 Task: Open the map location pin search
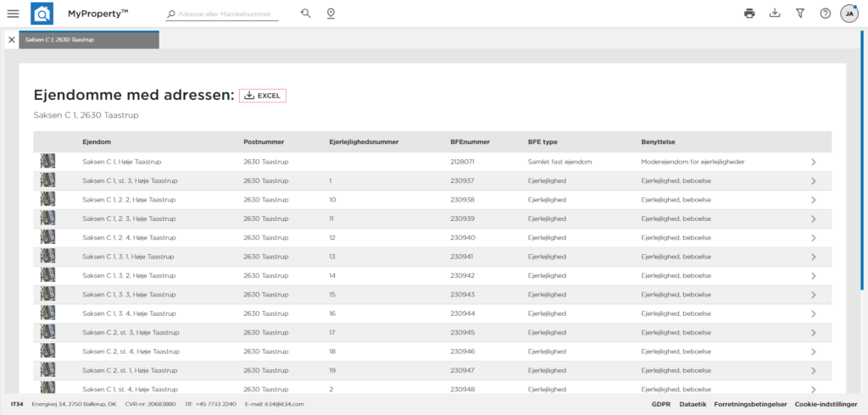pos(331,14)
